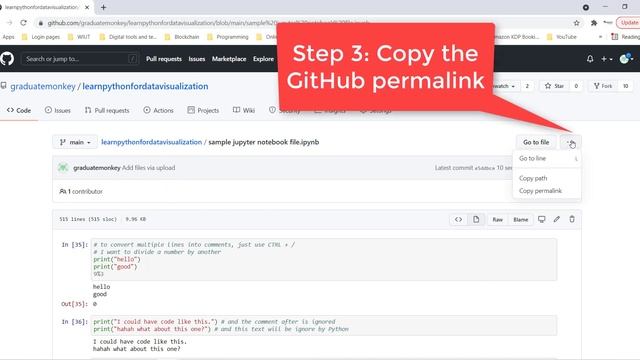Open a new browser tab

pyautogui.click(x=103, y=7)
